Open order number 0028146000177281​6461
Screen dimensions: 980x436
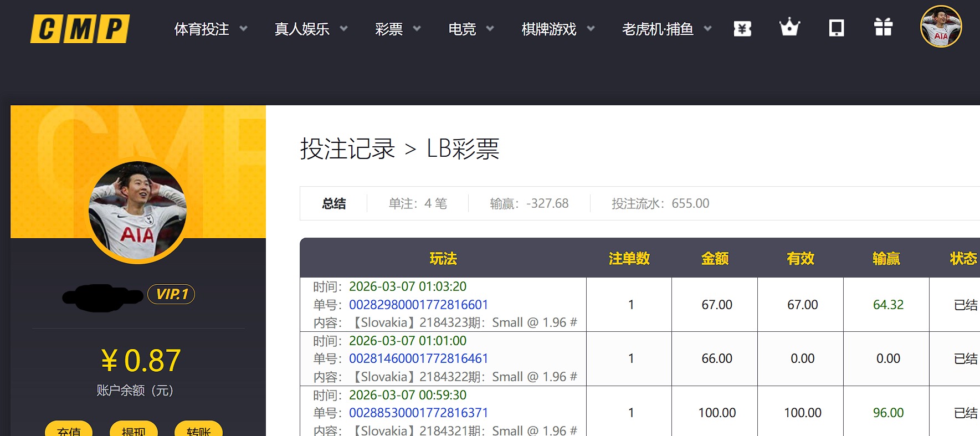coord(418,358)
